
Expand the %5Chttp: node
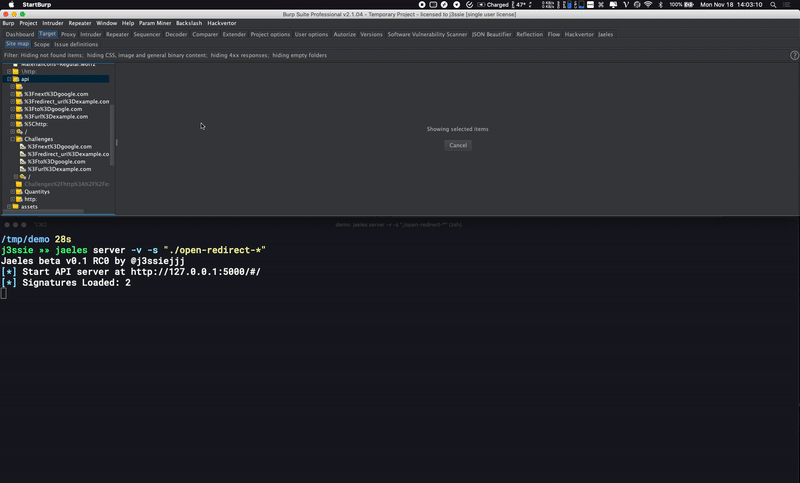pyautogui.click(x=13, y=124)
